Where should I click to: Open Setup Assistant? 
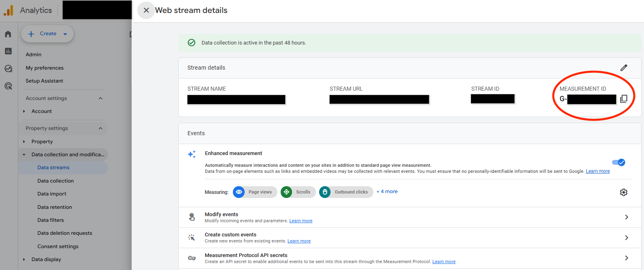coord(45,81)
